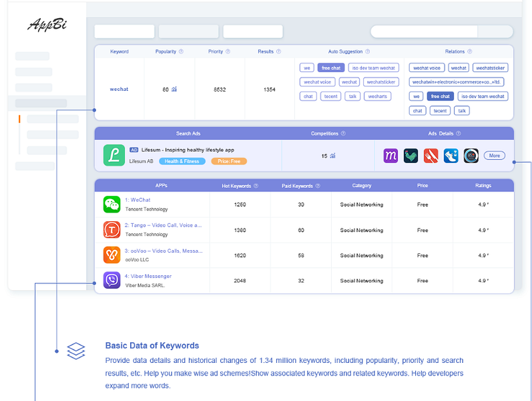Click the hot keywords value 2048
Image resolution: width=532 pixels, height=401 pixels.
click(x=240, y=281)
